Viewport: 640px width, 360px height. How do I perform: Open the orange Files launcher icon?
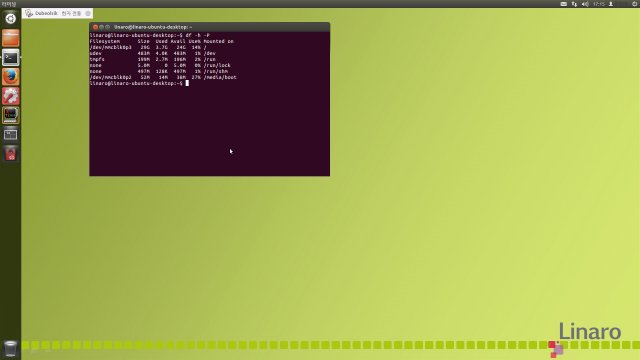click(x=11, y=38)
